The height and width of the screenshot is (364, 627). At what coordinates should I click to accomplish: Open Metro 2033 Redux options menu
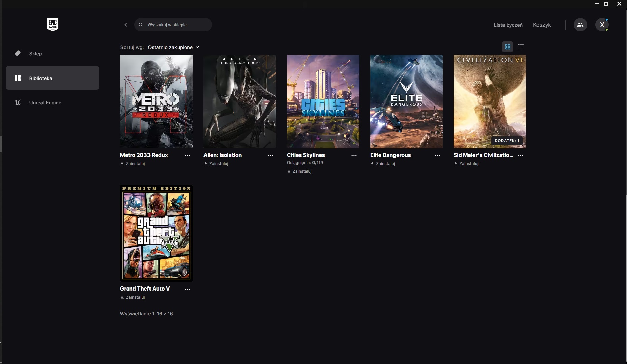pos(187,156)
